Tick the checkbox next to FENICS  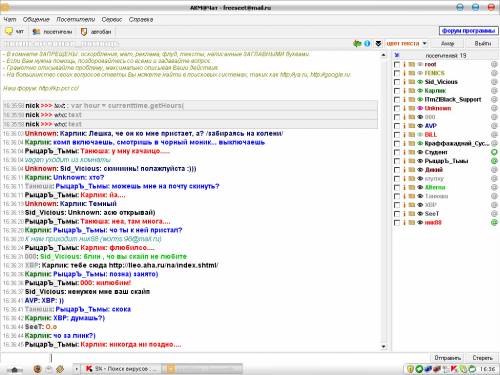click(x=397, y=73)
